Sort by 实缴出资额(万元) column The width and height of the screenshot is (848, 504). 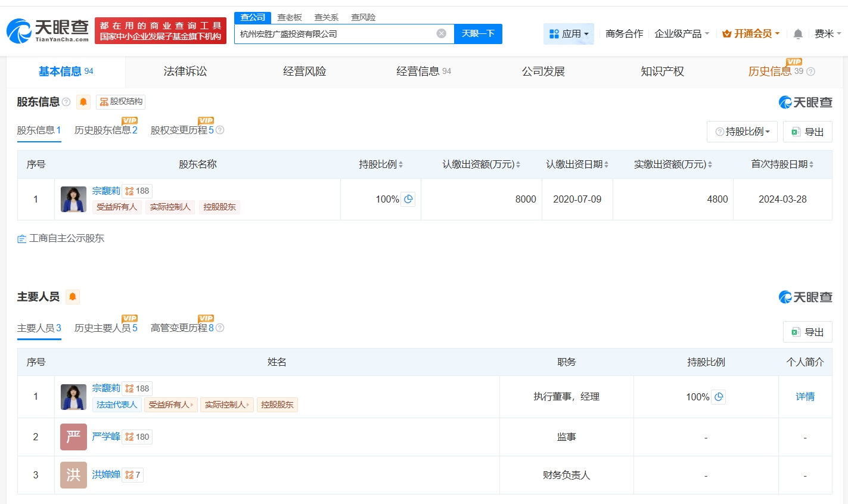(x=673, y=164)
